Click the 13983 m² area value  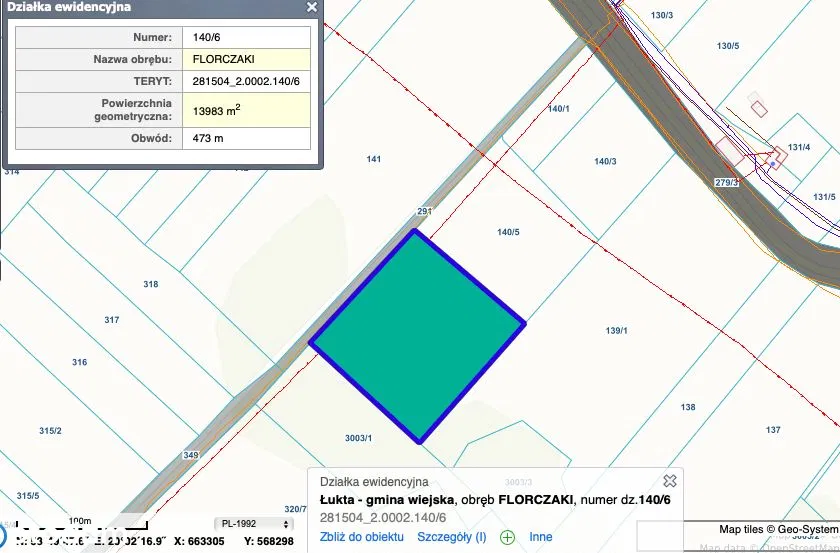(245, 109)
